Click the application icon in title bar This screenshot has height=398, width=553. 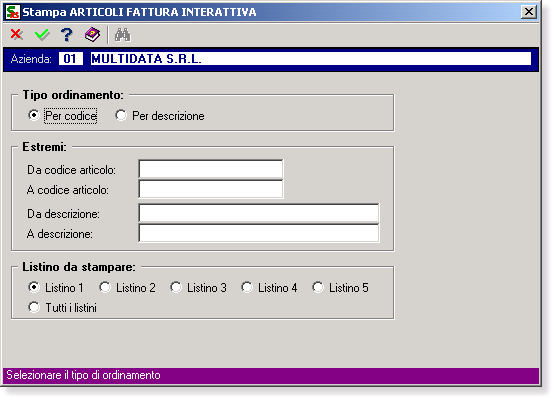pos(13,12)
